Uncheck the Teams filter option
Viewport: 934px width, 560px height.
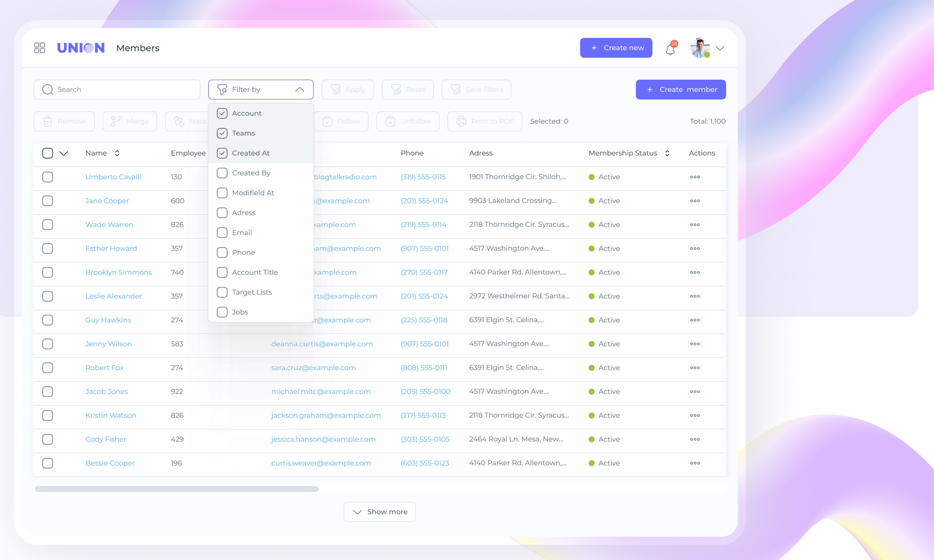coord(222,133)
